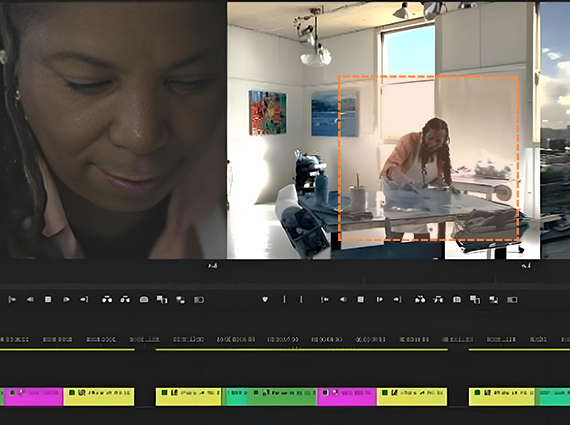Click the rounded dome icon under left viewer
The width and height of the screenshot is (570, 425).
pos(144,300)
